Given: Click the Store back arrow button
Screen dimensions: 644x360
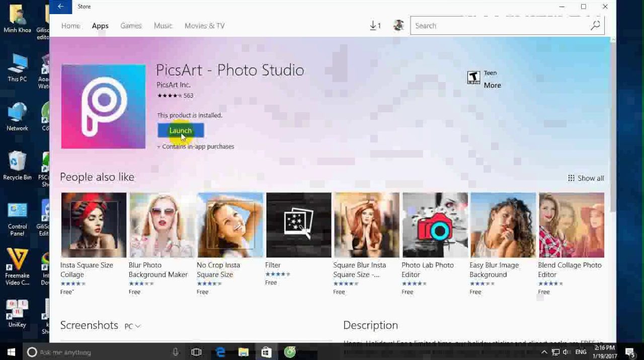Looking at the screenshot, I should (60, 7).
